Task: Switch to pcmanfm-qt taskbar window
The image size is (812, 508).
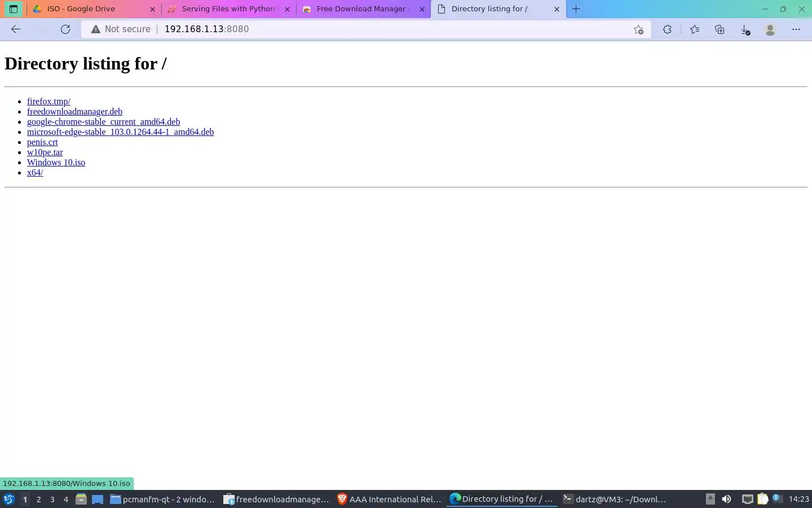Action: (162, 499)
